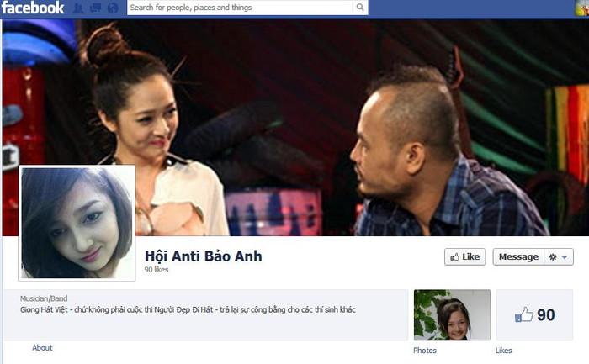Click the Musician/Band category text
This screenshot has width=589, height=364.
pyautogui.click(x=44, y=298)
